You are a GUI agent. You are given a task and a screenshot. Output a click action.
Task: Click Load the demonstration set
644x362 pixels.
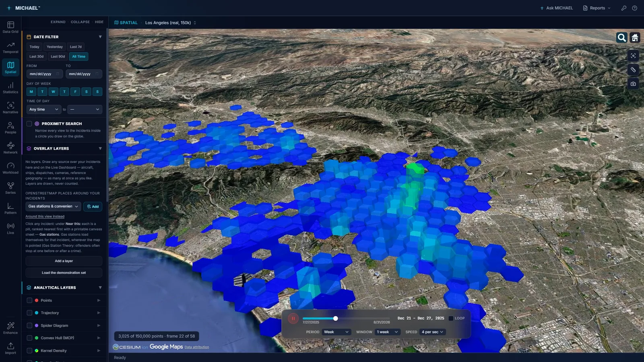[64, 273]
